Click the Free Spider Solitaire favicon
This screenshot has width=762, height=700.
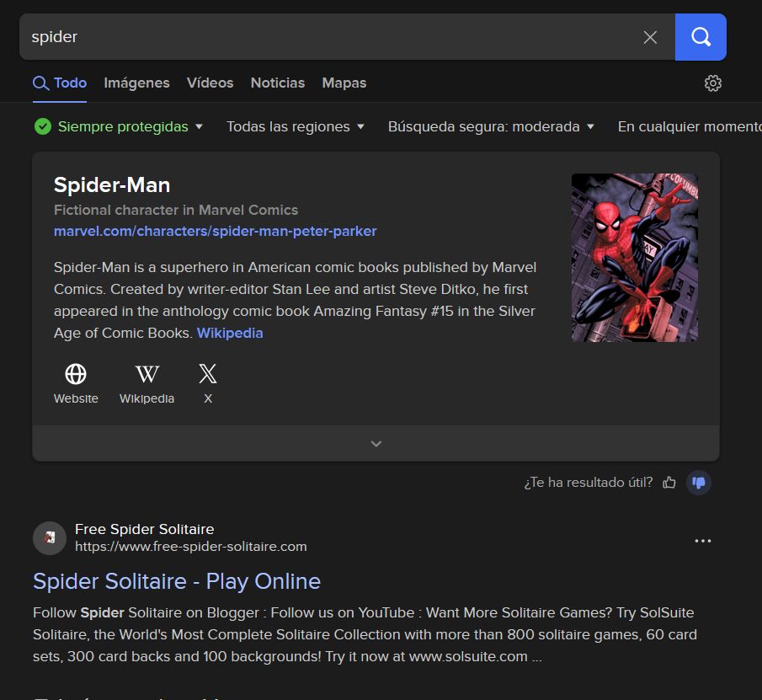(50, 537)
